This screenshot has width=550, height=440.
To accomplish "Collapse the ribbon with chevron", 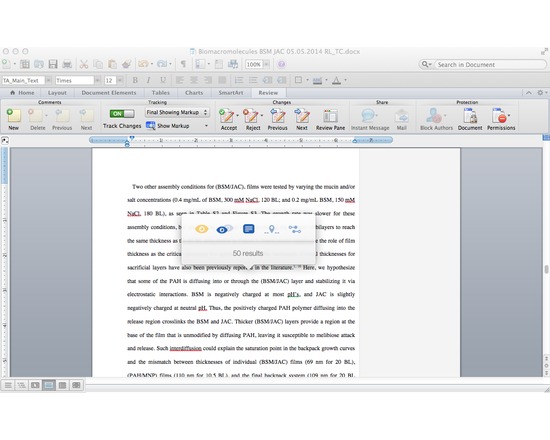I will 528,93.
